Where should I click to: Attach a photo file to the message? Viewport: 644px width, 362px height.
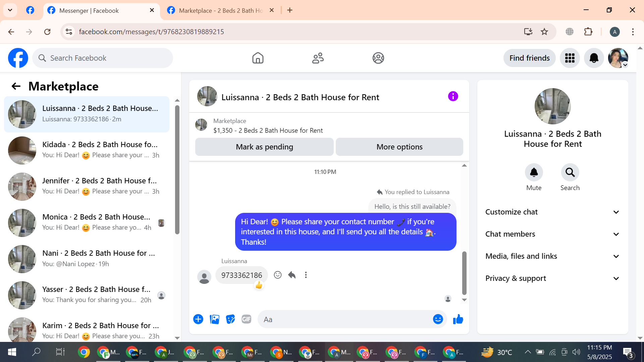click(x=214, y=319)
